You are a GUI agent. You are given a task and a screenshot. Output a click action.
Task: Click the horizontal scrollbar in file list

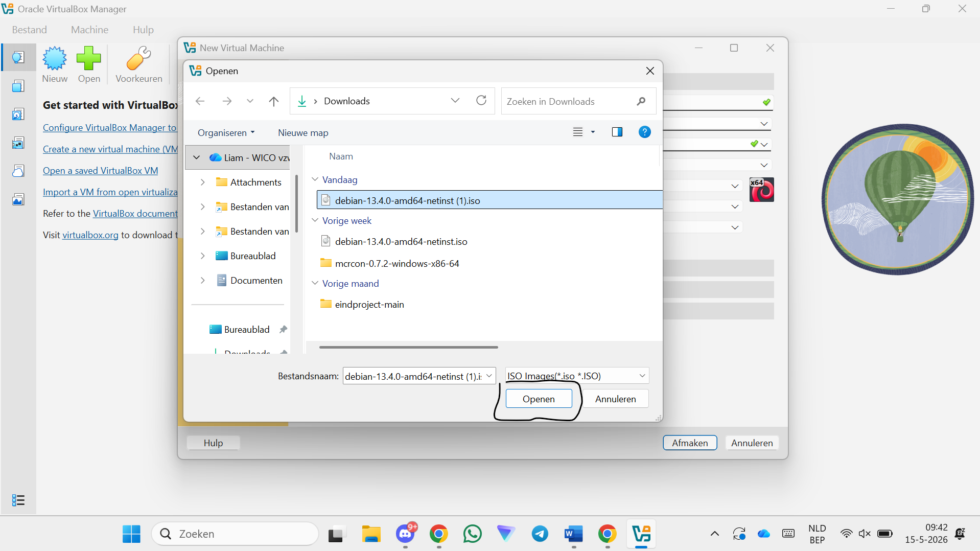pos(408,348)
